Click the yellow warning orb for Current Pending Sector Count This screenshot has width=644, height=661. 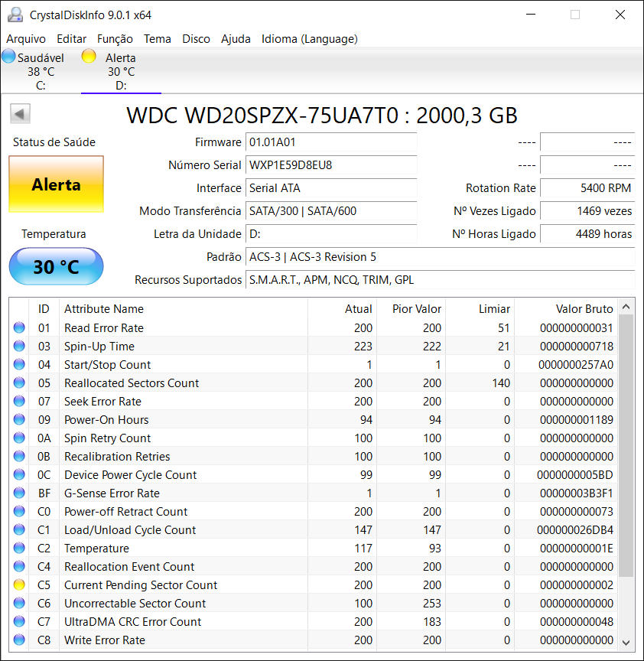click(x=19, y=584)
